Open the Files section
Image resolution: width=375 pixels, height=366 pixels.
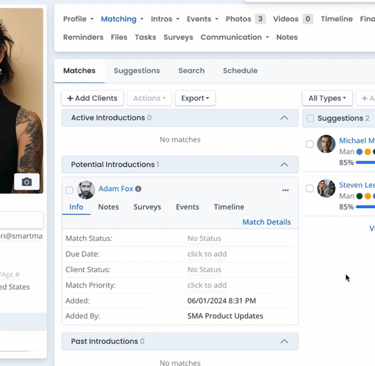119,37
